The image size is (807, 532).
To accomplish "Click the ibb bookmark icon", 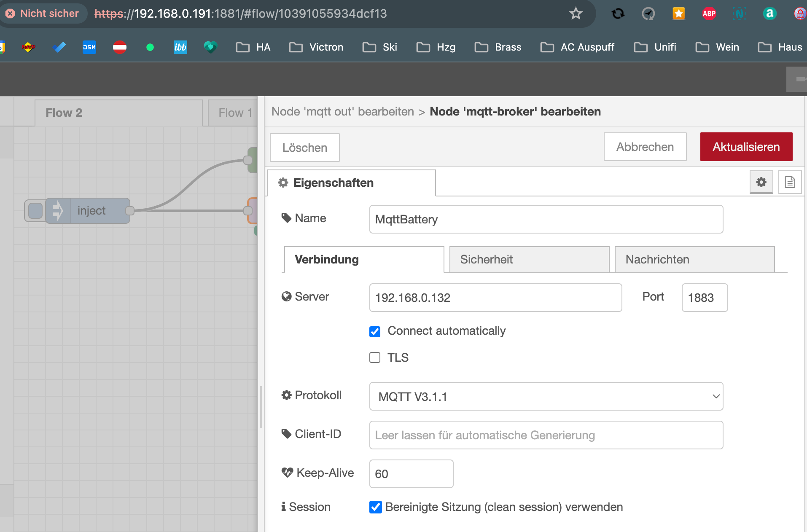I will coord(180,47).
